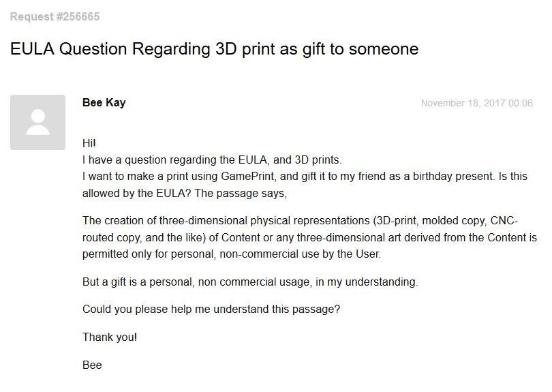Click the ticket title about EULA question
The width and height of the screenshot is (552, 392).
point(214,49)
